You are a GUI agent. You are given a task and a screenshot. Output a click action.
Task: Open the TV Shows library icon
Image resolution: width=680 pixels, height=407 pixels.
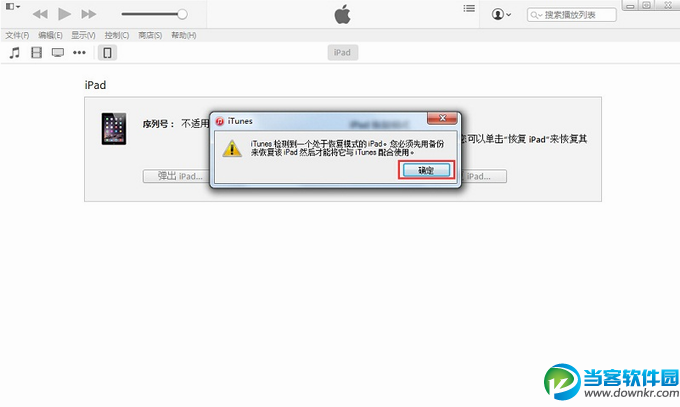[58, 53]
